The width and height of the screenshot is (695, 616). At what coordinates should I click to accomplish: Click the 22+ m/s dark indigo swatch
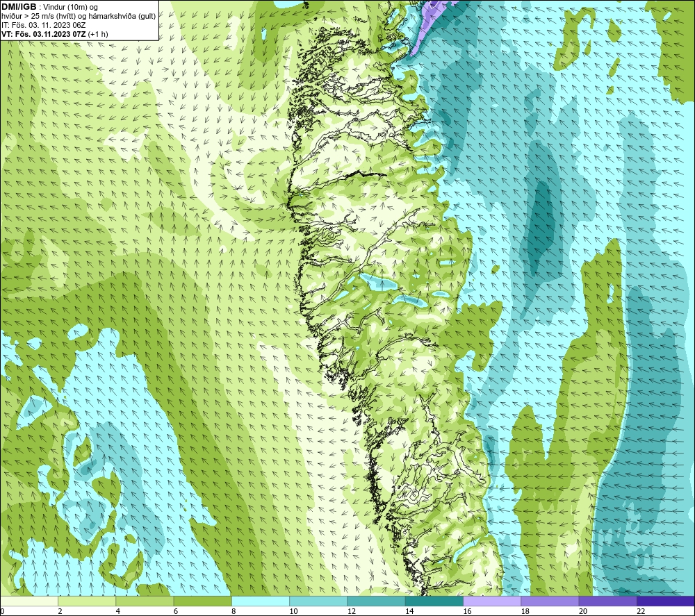pos(666,601)
